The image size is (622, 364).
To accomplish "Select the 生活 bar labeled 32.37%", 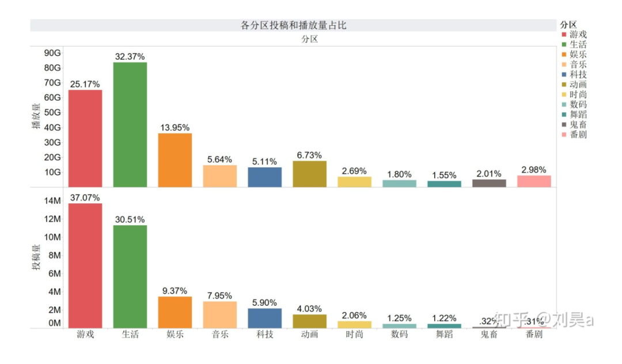I will click(x=130, y=124).
